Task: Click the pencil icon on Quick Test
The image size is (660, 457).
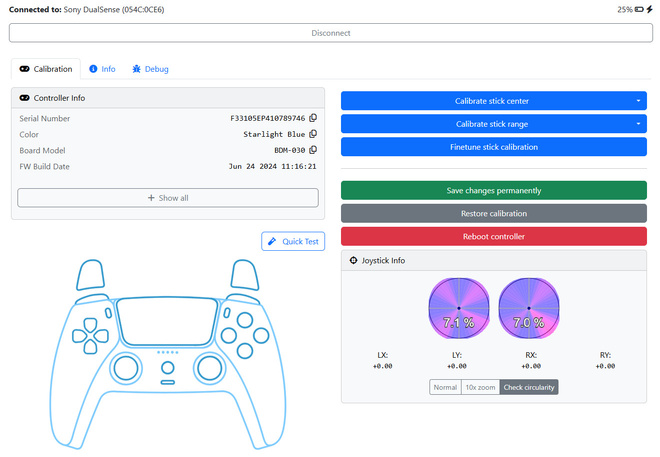Action: [272, 241]
